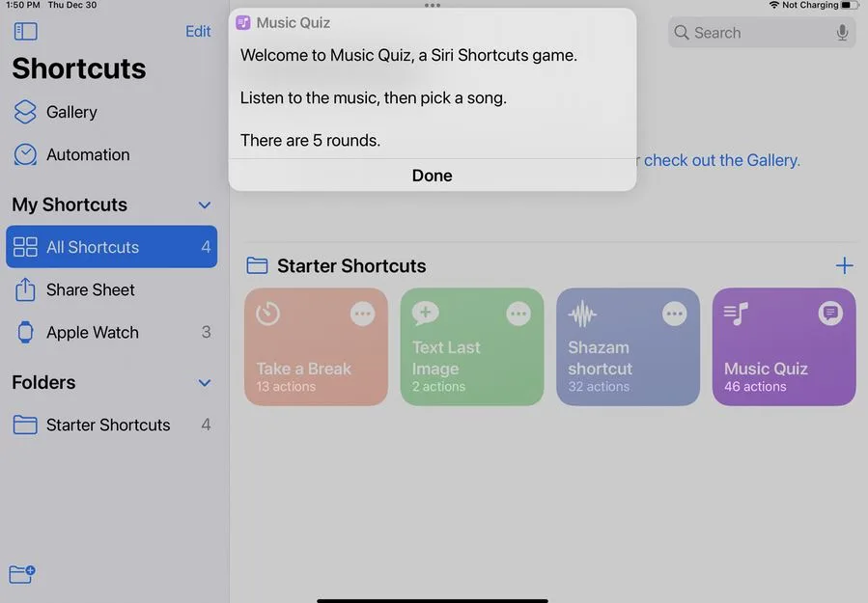Click the Wi-Fi status icon

[774, 5]
